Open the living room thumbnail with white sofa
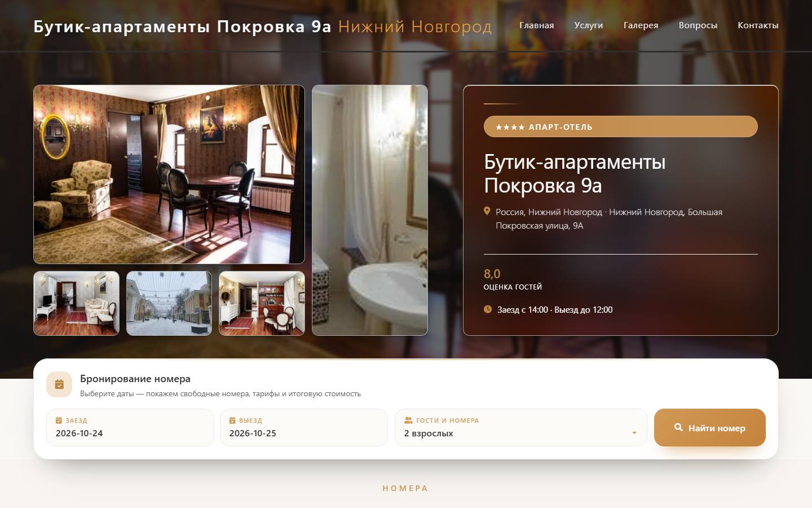This screenshot has height=508, width=812. click(77, 303)
